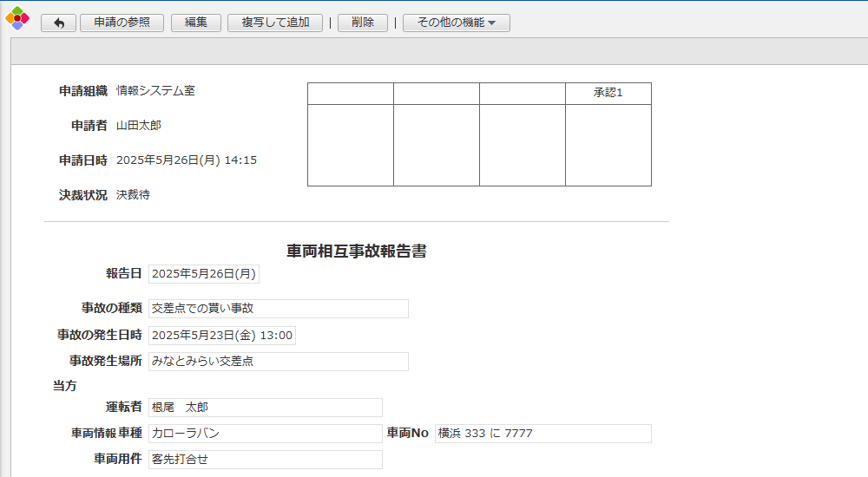Click the 事故発生場所 field
This screenshot has width=868, height=477.
coord(278,362)
